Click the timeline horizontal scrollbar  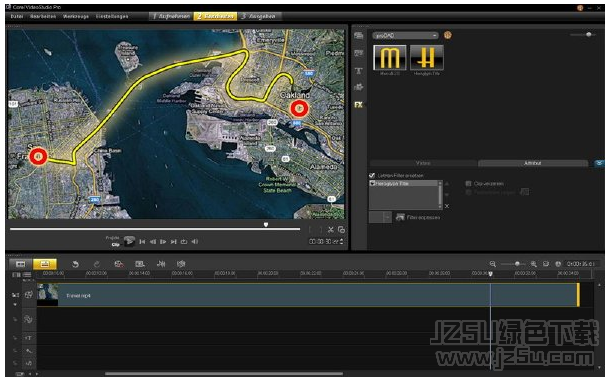[x=224, y=374]
